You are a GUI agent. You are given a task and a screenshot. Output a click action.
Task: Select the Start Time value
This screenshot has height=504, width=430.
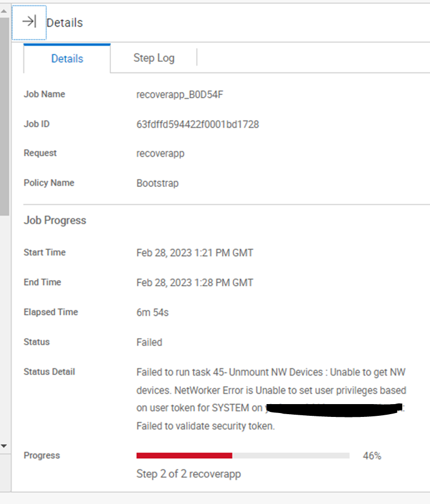coord(194,252)
